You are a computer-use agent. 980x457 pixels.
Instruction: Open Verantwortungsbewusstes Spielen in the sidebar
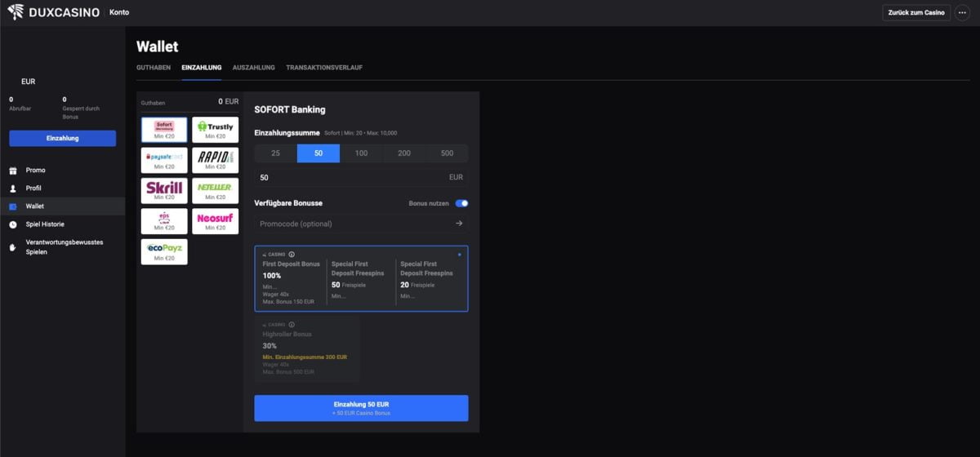coord(63,247)
